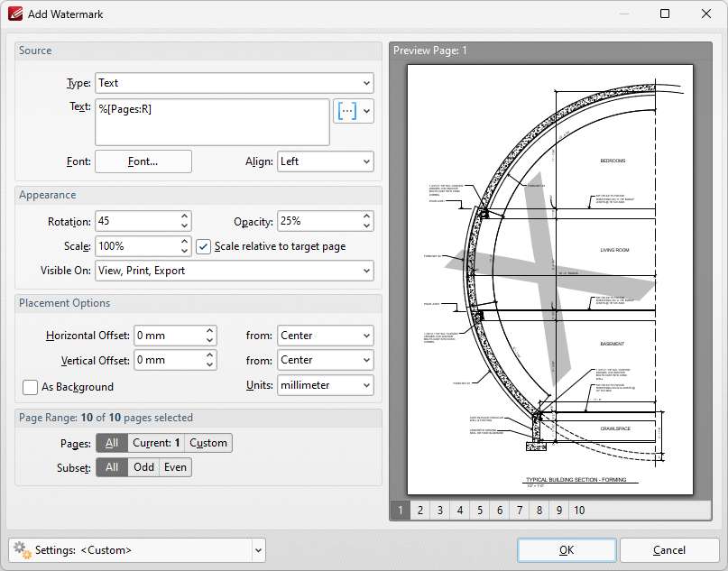Image resolution: width=728 pixels, height=571 pixels.
Task: Select Custom page range option
Action: [x=208, y=443]
